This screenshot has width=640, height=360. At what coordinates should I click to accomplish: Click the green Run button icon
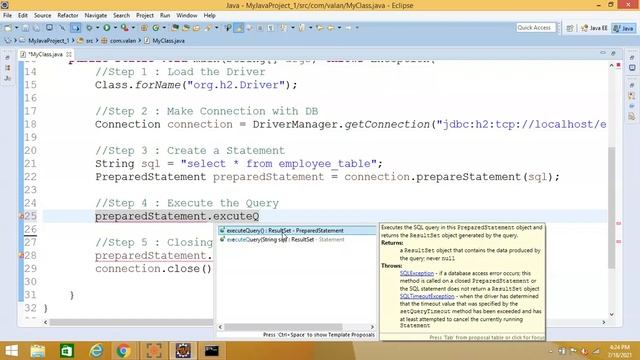tap(107, 28)
